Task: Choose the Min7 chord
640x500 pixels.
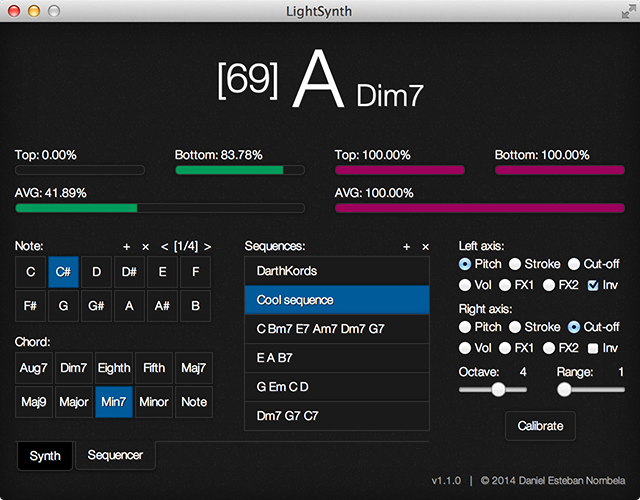Action: tap(114, 402)
